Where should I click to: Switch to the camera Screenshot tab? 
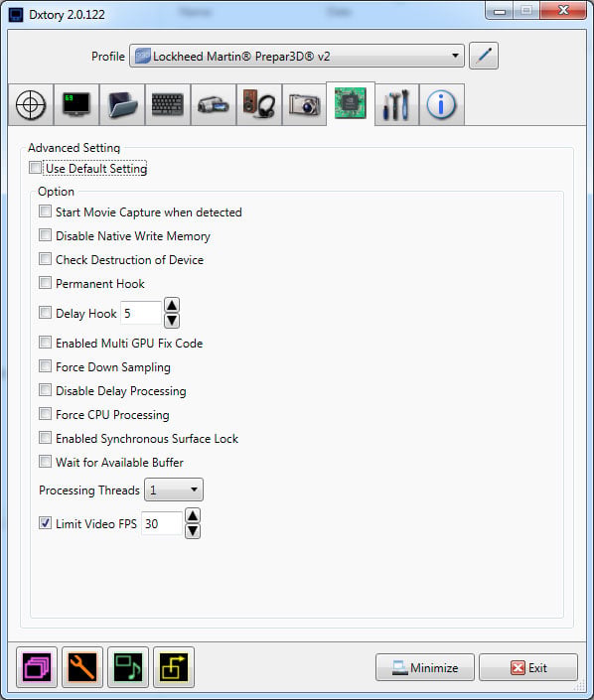tap(304, 104)
